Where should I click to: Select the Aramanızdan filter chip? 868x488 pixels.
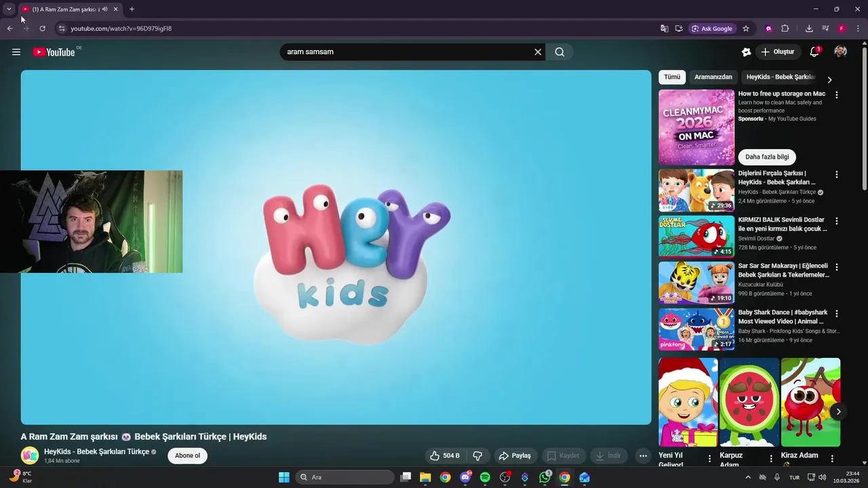713,77
